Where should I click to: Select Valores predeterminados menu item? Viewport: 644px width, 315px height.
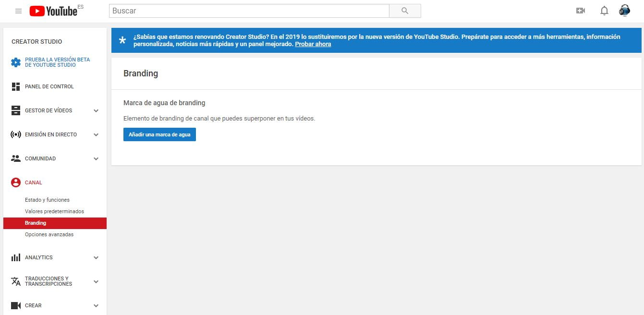pyautogui.click(x=54, y=211)
